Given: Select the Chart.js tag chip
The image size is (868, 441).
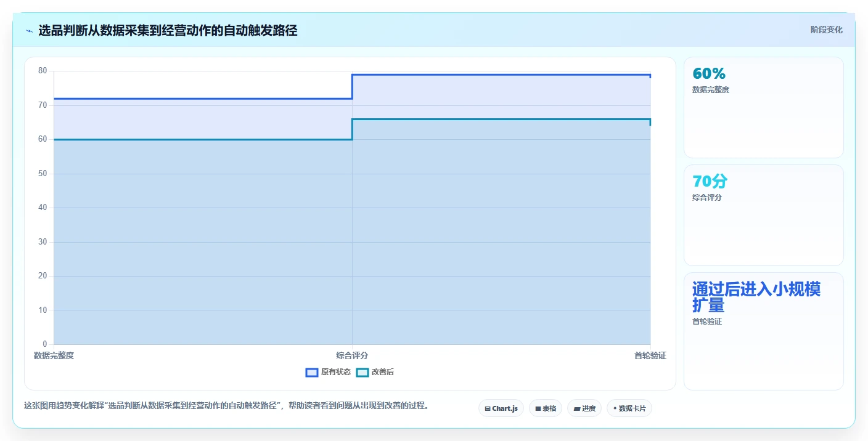Looking at the screenshot, I should tap(501, 408).
